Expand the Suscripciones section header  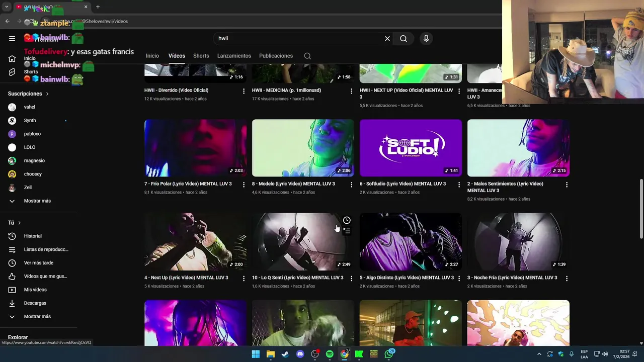click(x=29, y=94)
